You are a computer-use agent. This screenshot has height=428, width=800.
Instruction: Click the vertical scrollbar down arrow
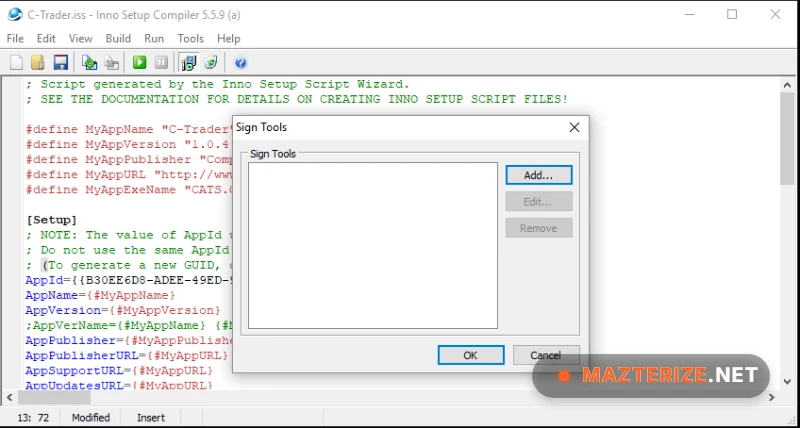[787, 381]
